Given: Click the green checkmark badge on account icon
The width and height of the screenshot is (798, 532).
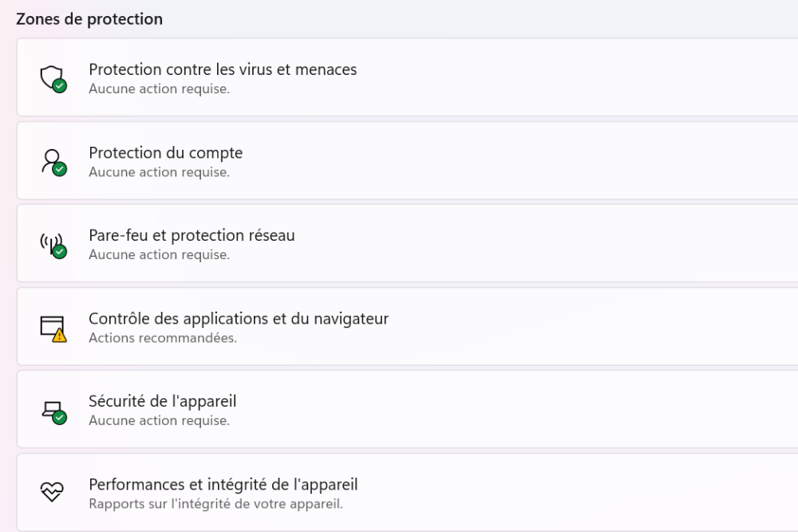Looking at the screenshot, I should 60,169.
